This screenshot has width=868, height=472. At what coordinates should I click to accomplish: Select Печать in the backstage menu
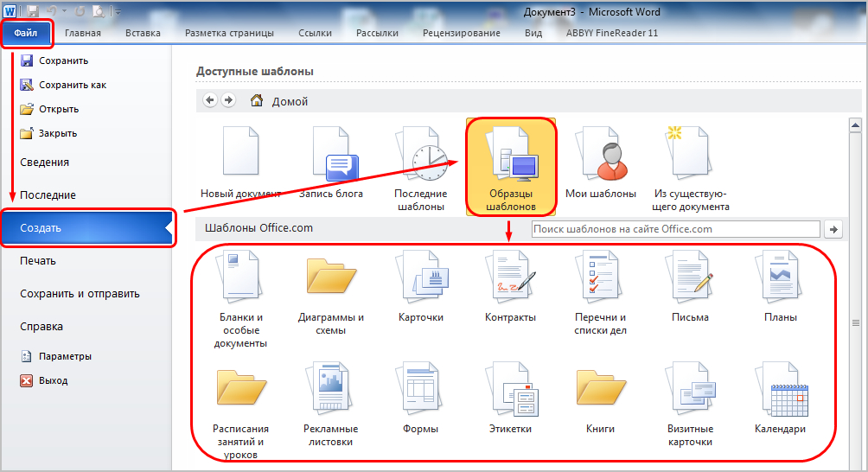[x=38, y=260]
